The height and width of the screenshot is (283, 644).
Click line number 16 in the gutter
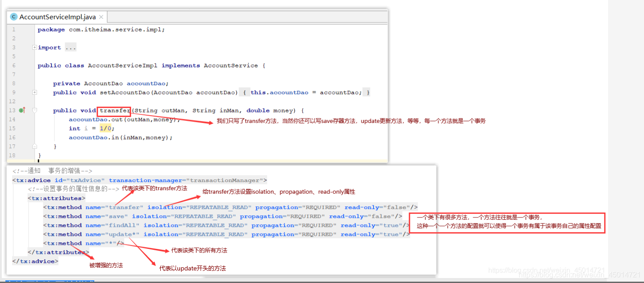(x=12, y=137)
